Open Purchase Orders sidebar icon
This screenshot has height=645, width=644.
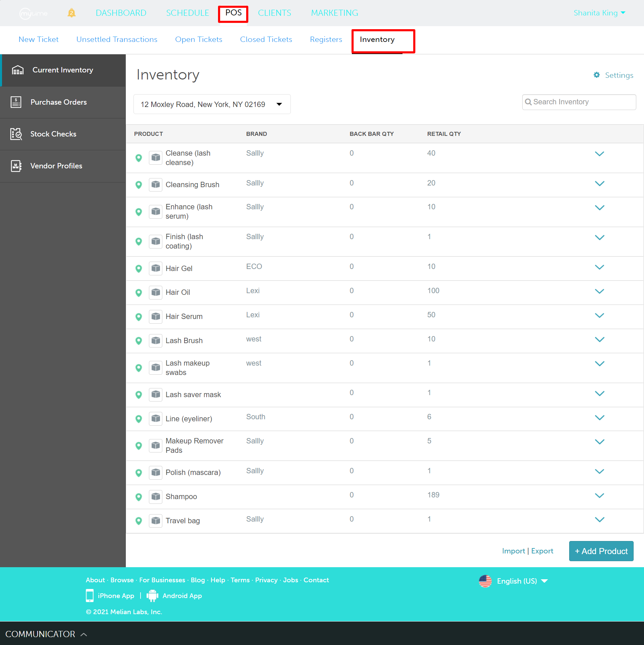[16, 102]
